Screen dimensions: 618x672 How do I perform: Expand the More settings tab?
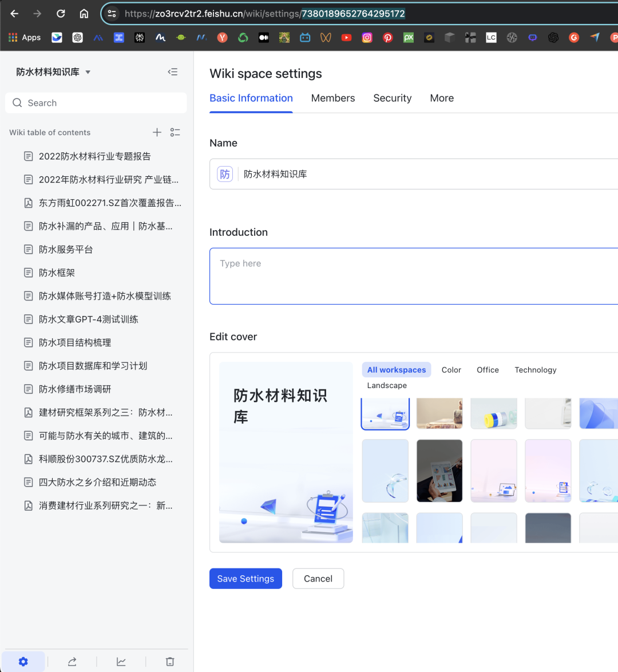coord(442,98)
